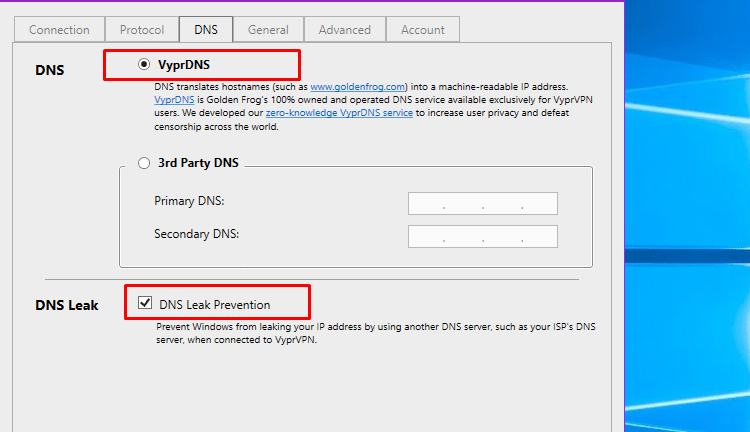
Task: Choose the 3rd Party DNS option
Action: point(144,163)
